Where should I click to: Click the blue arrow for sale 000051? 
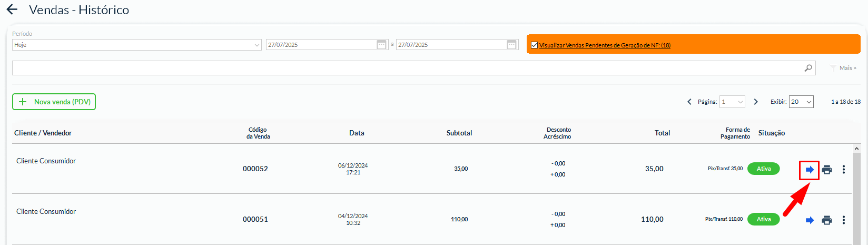tap(810, 220)
